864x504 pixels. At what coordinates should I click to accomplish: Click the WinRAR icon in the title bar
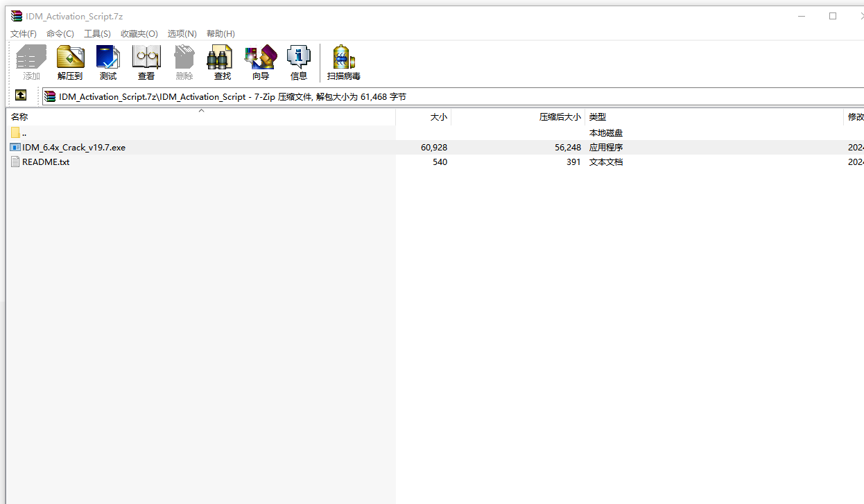pos(17,16)
